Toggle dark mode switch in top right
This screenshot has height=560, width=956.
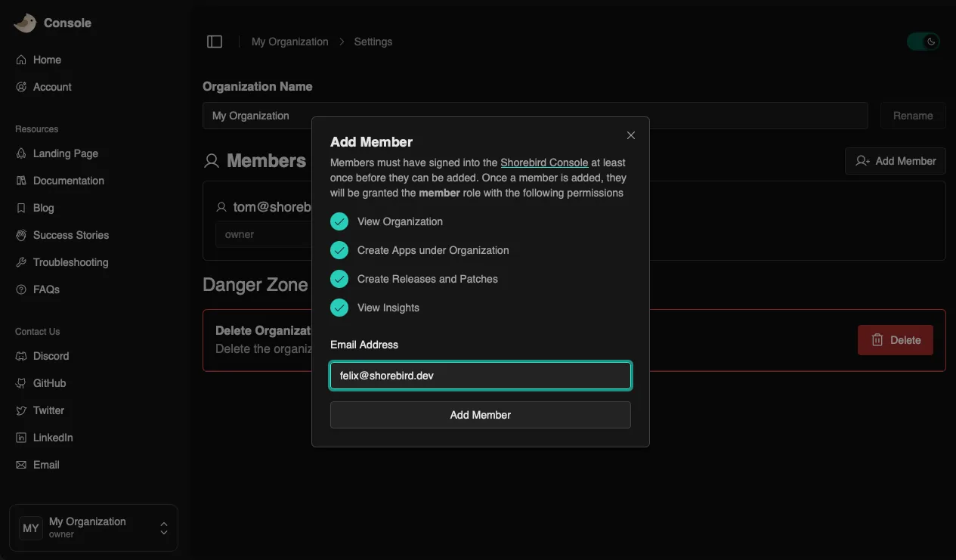[x=923, y=41]
